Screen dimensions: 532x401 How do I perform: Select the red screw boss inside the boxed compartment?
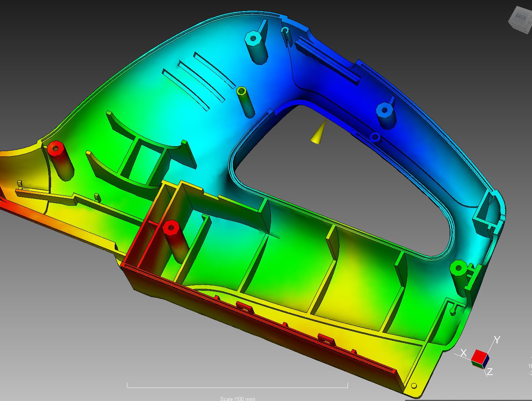171,228
